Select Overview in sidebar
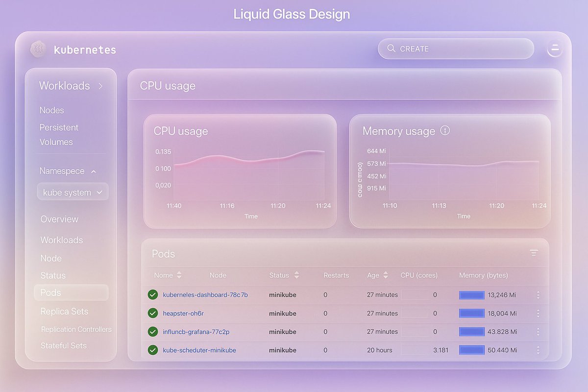The width and height of the screenshot is (588, 392). [x=59, y=219]
